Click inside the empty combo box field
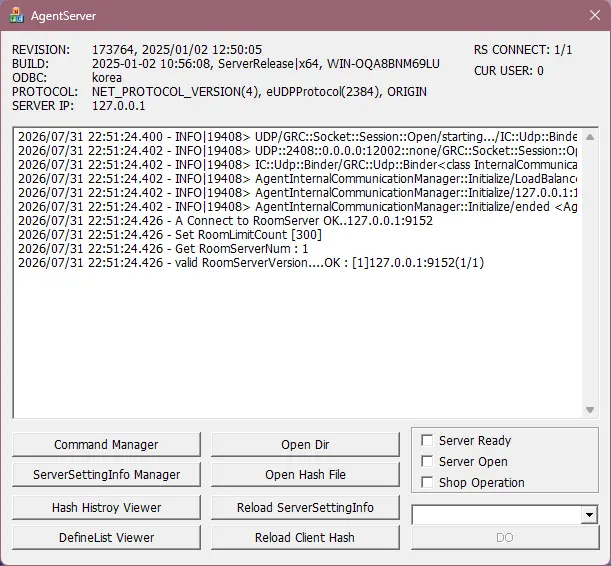 497,515
